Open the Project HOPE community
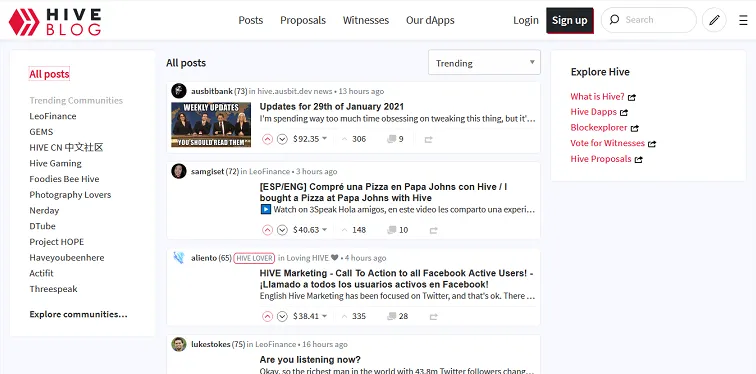756x374 pixels. [x=56, y=242]
